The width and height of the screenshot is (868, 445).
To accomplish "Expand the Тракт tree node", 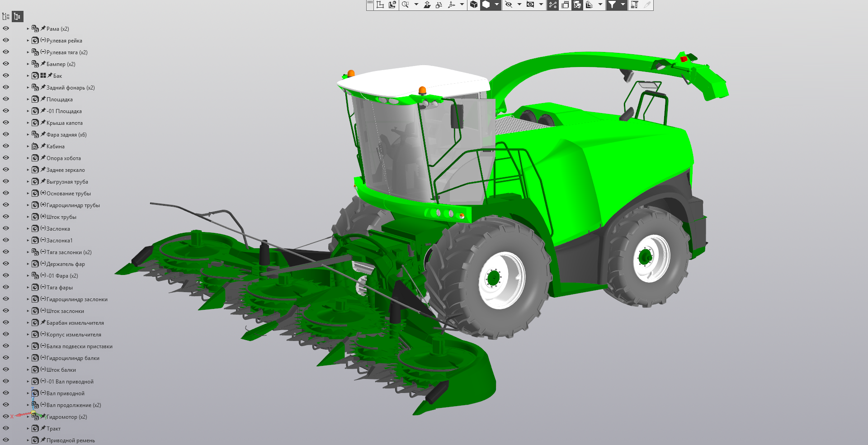I will coord(28,428).
